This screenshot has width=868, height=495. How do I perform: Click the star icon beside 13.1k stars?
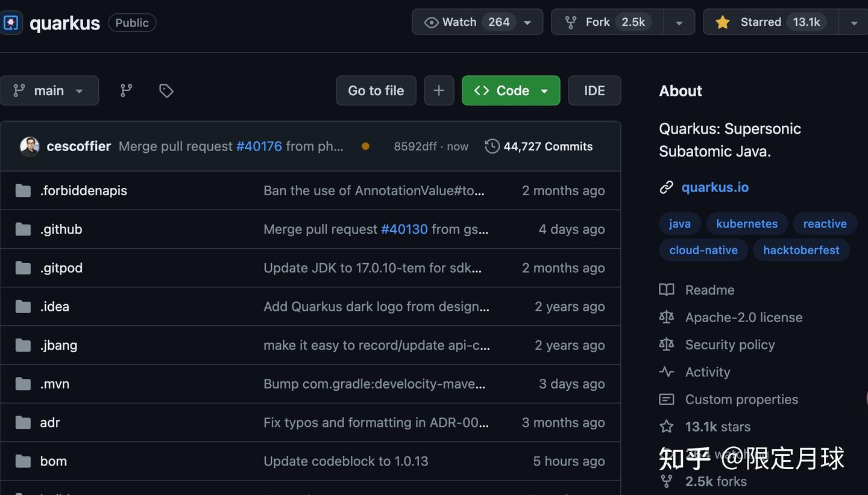666,427
